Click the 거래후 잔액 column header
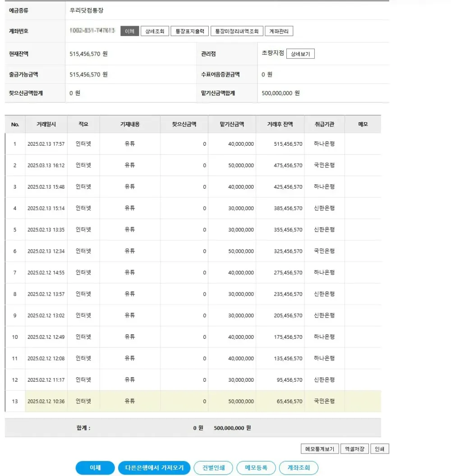451x476 pixels. click(280, 124)
